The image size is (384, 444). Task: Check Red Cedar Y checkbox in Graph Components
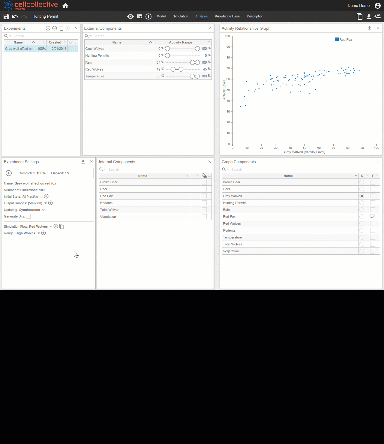tap(373, 224)
